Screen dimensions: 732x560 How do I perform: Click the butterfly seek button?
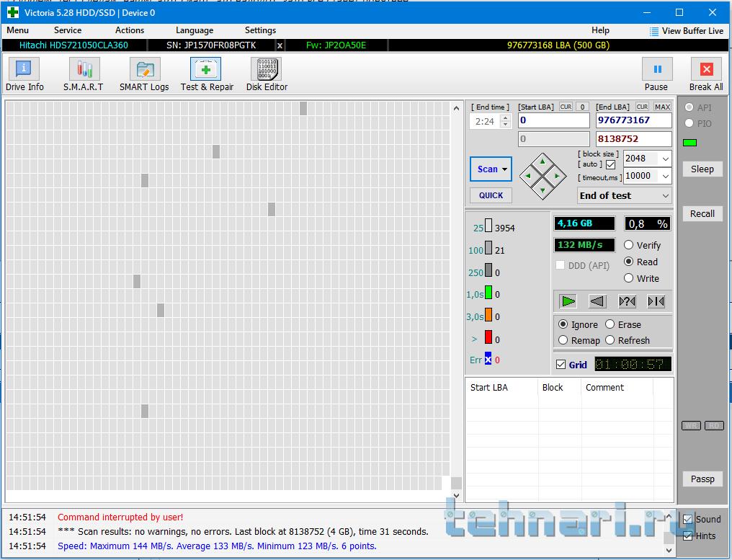(x=656, y=301)
